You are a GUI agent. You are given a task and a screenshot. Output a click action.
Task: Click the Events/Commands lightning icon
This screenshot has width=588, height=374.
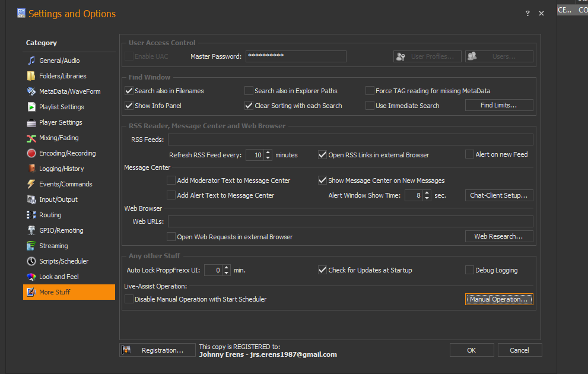(31, 184)
